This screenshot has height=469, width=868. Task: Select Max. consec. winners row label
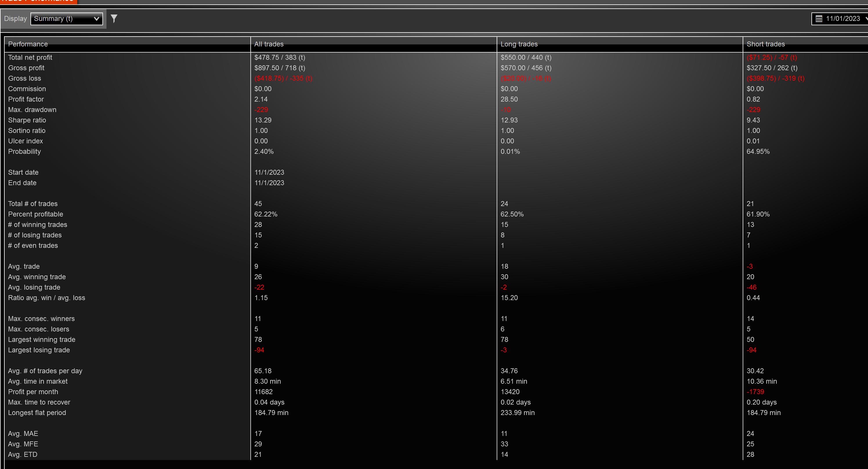(x=41, y=319)
